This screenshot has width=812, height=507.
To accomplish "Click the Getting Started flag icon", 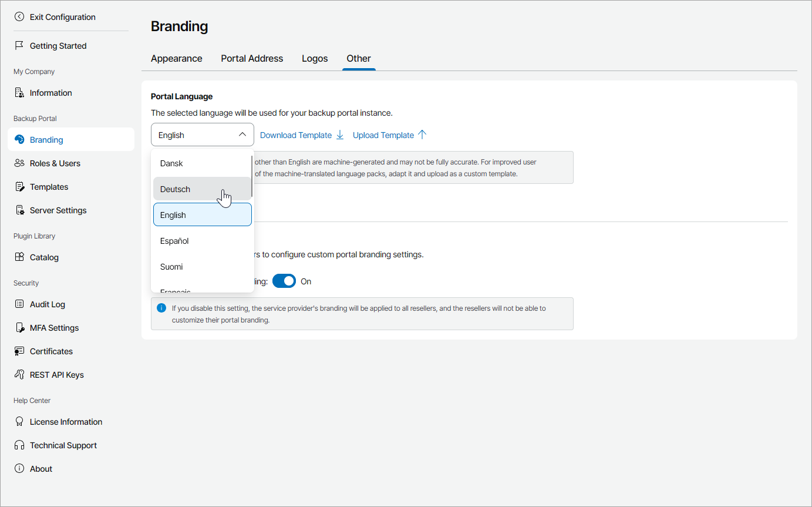I will tap(19, 46).
